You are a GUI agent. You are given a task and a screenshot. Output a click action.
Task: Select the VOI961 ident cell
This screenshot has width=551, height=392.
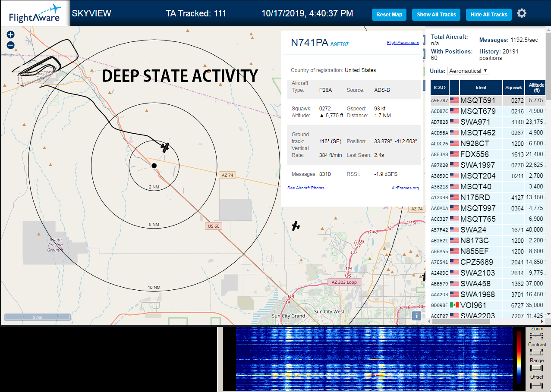click(x=481, y=305)
